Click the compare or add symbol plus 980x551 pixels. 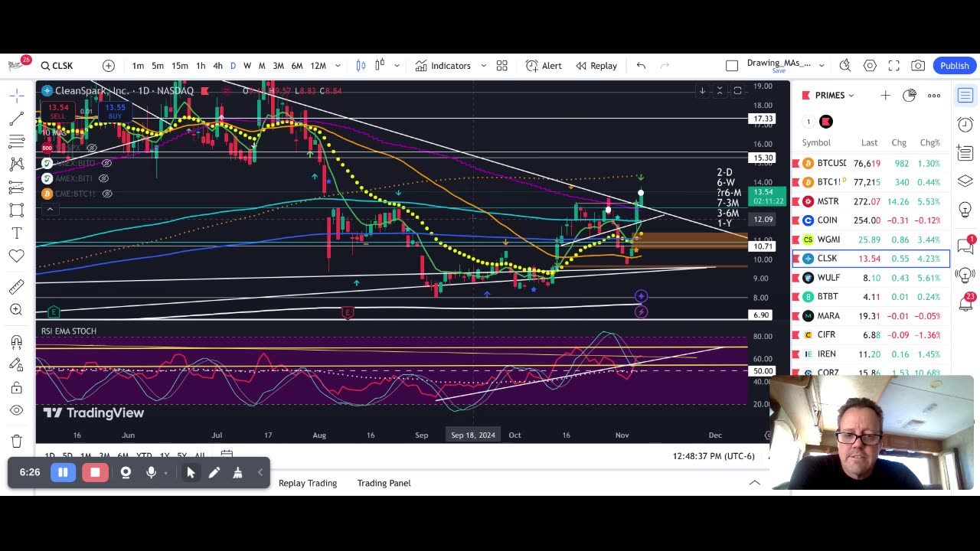point(109,66)
